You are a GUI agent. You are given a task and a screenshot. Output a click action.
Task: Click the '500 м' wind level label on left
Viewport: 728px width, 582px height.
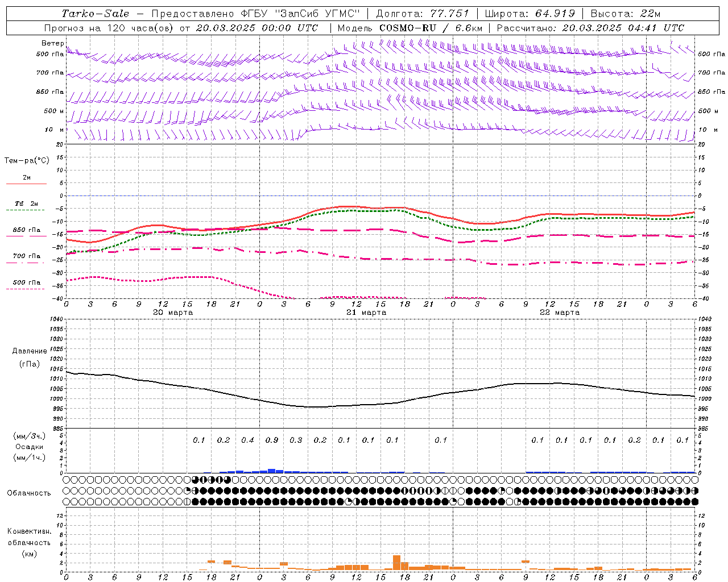(x=54, y=111)
